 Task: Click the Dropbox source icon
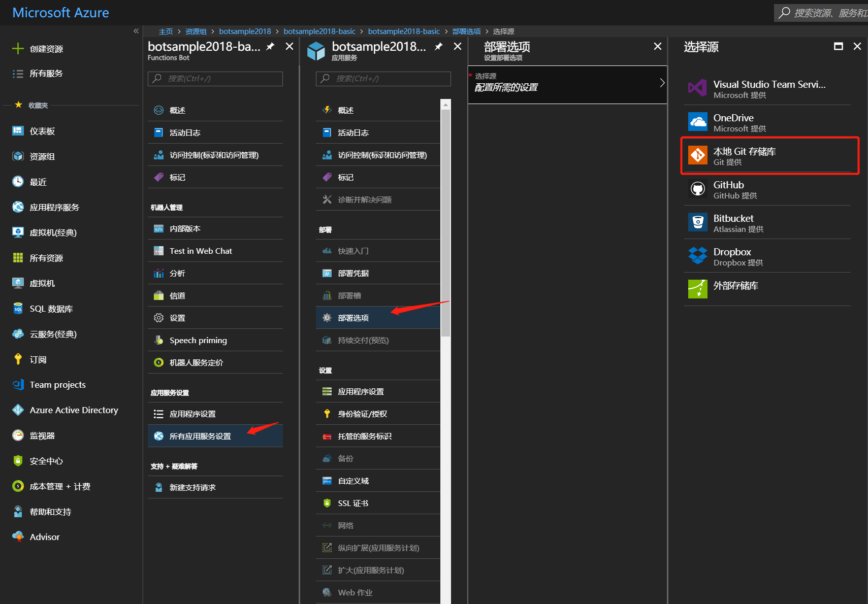[x=697, y=256]
